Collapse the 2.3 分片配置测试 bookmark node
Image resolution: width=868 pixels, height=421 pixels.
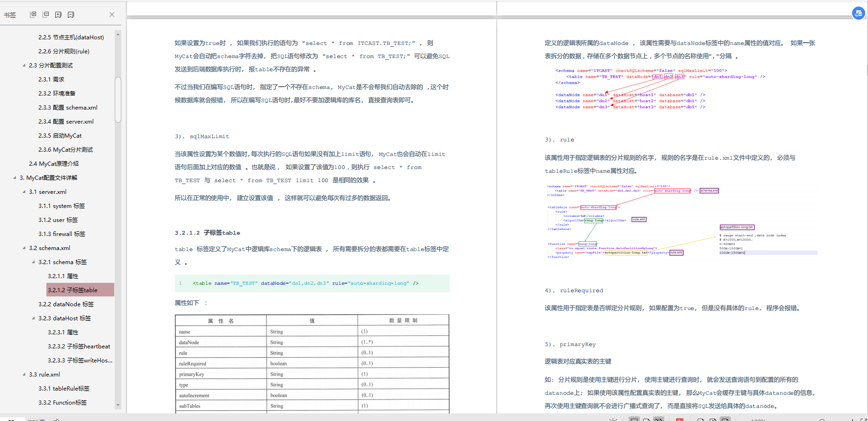[x=24, y=65]
